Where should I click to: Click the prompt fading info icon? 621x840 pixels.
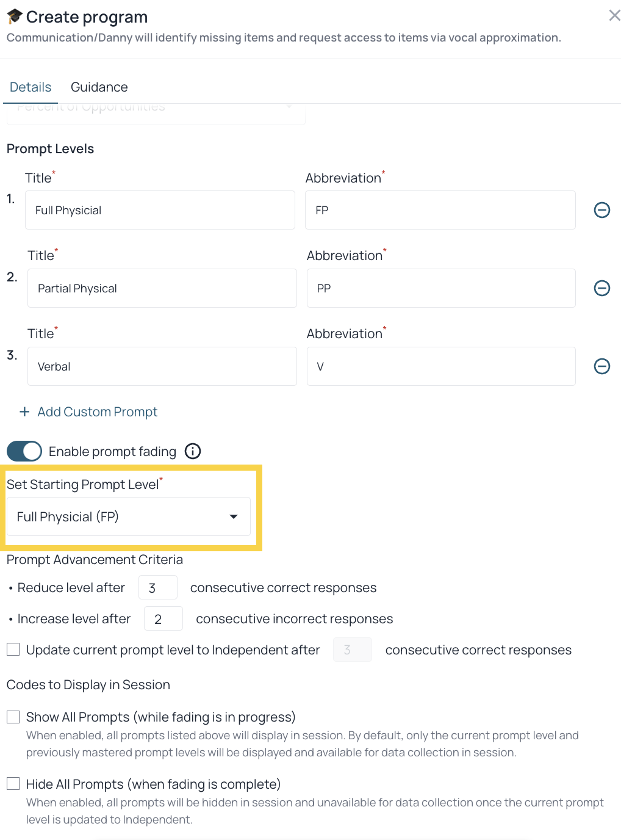pyautogui.click(x=193, y=451)
